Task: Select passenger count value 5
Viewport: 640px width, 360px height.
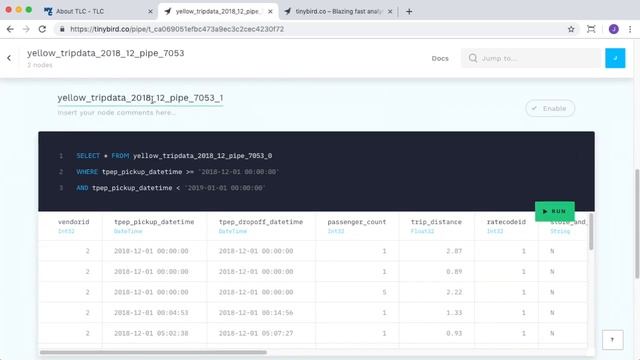Action: (384, 292)
